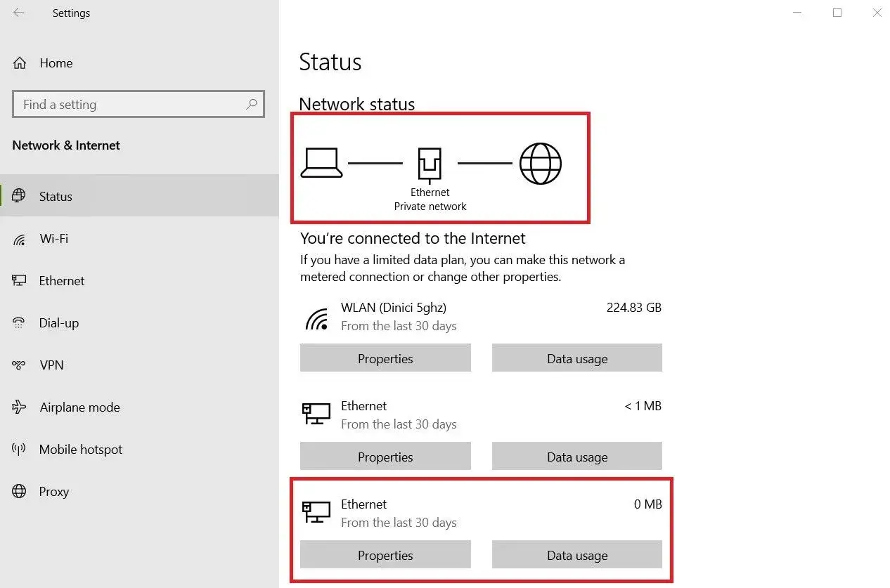Viewport: 890px width, 588px height.
Task: Close the Settings window
Action: [x=877, y=13]
